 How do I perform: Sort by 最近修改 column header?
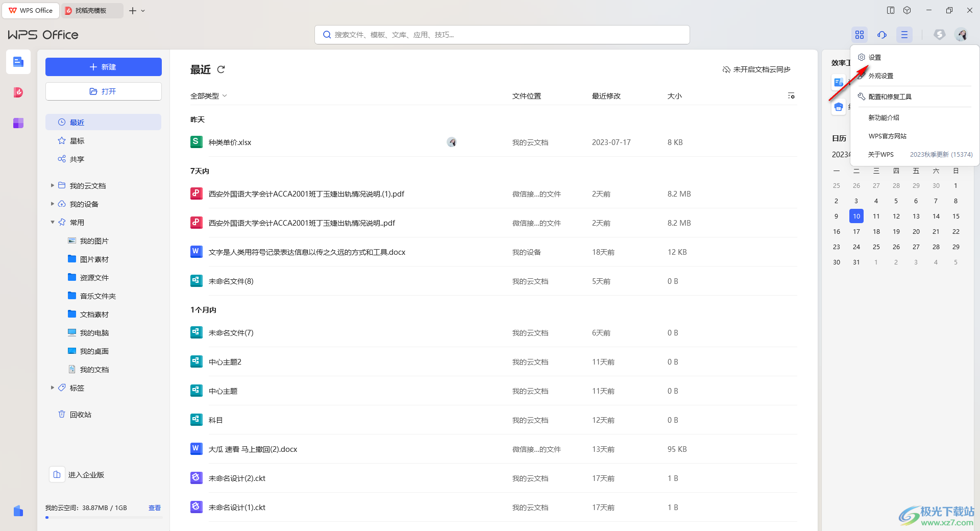tap(606, 96)
